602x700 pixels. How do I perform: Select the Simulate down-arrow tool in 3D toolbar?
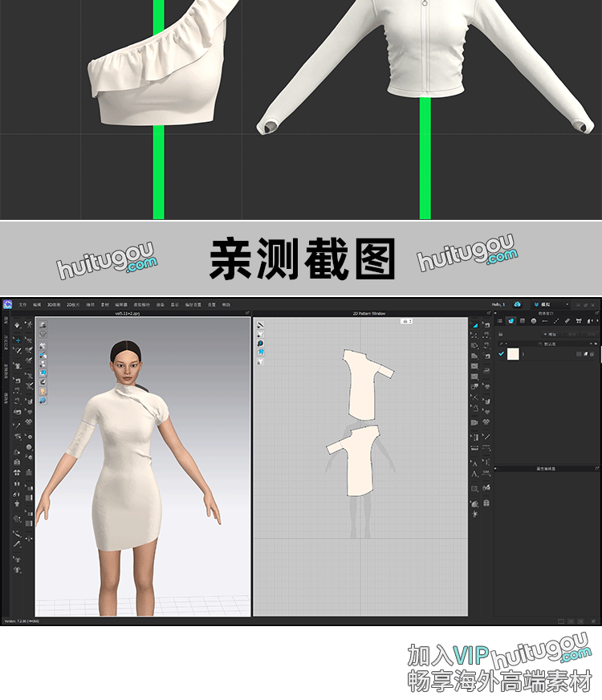(17, 325)
